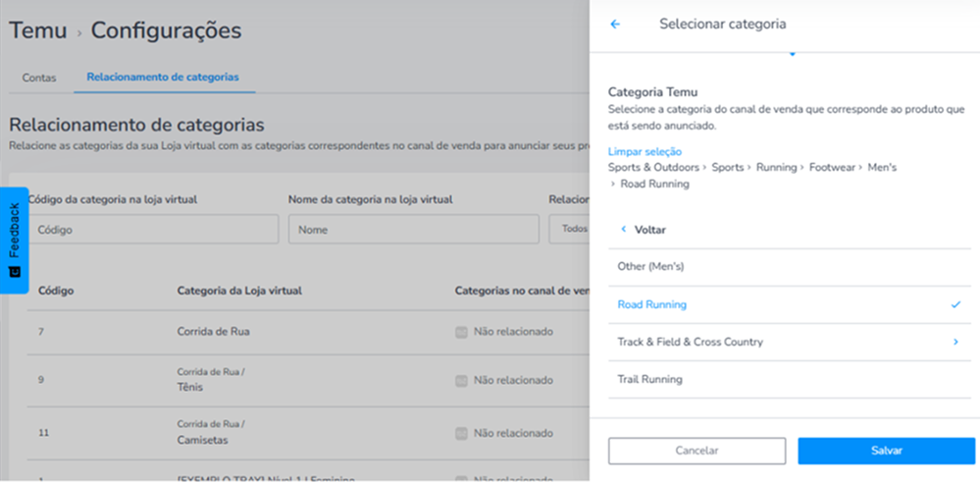Click Footwear in the category path
Viewport: 980px width, 482px height.
832,168
